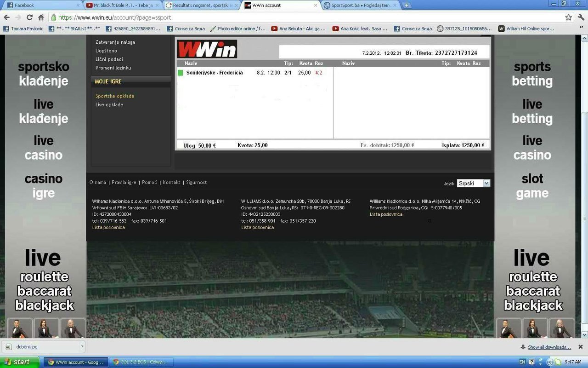Screen dimensions: 588x368
Task: Click the EN language indicator in the tray
Action: tap(522, 362)
